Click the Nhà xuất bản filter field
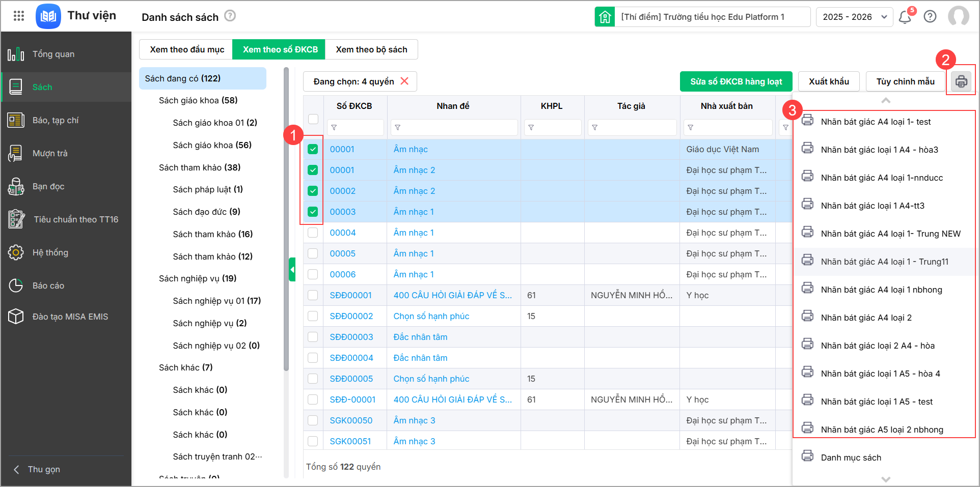 [728, 127]
